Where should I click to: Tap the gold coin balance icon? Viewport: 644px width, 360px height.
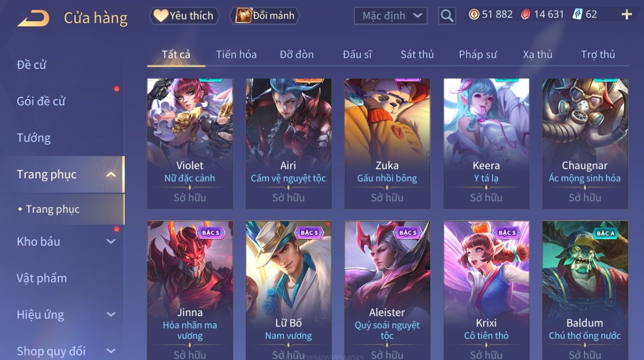pos(474,15)
